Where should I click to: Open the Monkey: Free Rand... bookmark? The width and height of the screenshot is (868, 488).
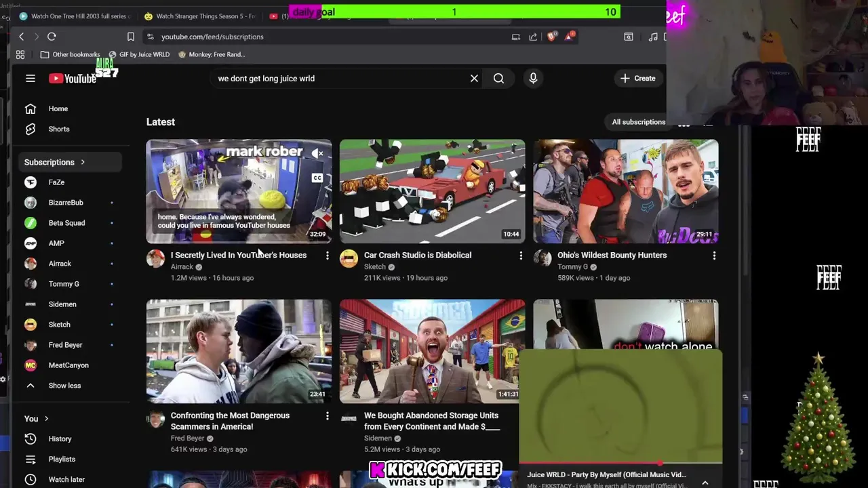click(212, 54)
